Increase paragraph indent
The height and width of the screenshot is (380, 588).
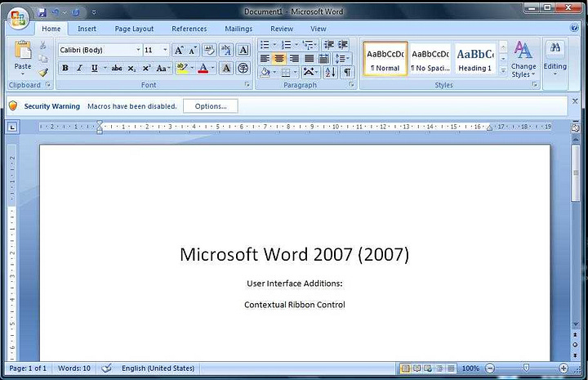pos(342,45)
